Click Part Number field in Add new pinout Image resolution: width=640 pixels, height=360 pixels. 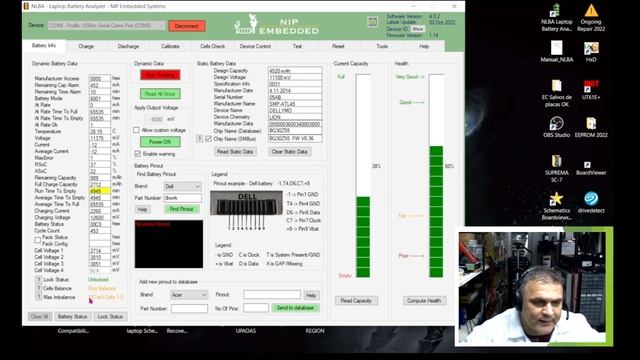[189, 308]
